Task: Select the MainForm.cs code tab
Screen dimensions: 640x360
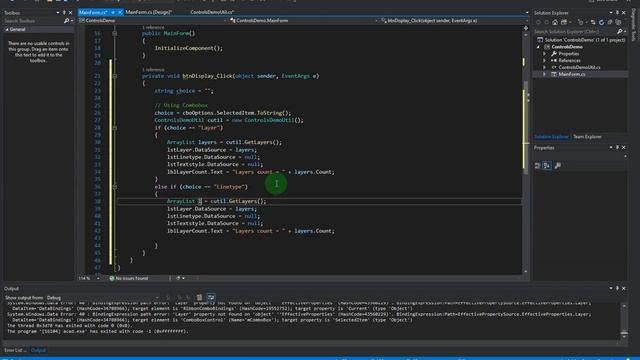Action: [93, 12]
